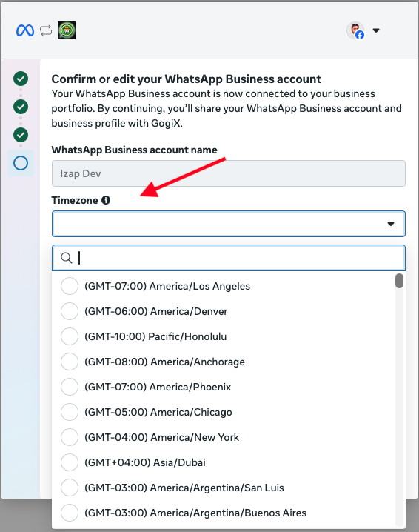The height and width of the screenshot is (532, 419).
Task: Select Pacific/Honolulu radio button
Action: [70, 336]
